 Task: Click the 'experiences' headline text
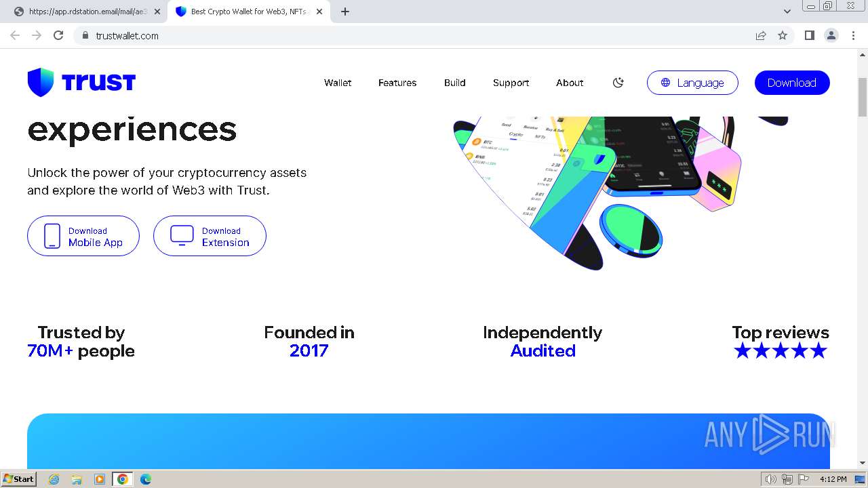[x=132, y=129]
